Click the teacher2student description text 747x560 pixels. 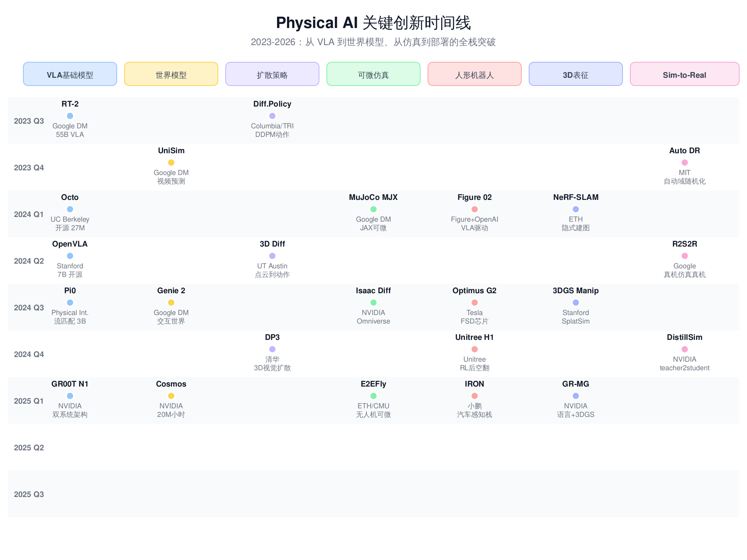tap(685, 368)
